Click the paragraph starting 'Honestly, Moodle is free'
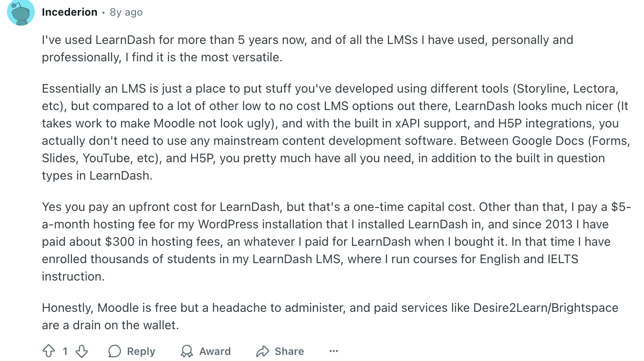Image resolution: width=644 pixels, height=361 pixels. [x=330, y=317]
